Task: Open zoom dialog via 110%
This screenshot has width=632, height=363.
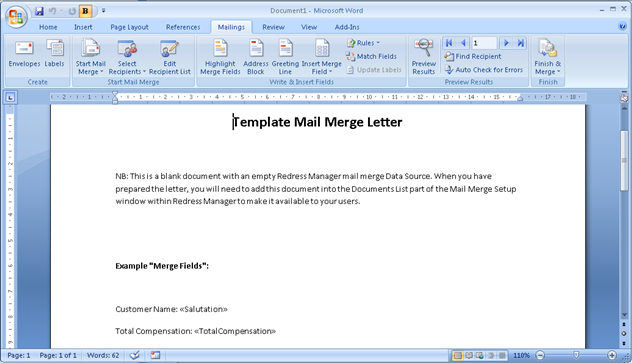Action: coord(521,355)
